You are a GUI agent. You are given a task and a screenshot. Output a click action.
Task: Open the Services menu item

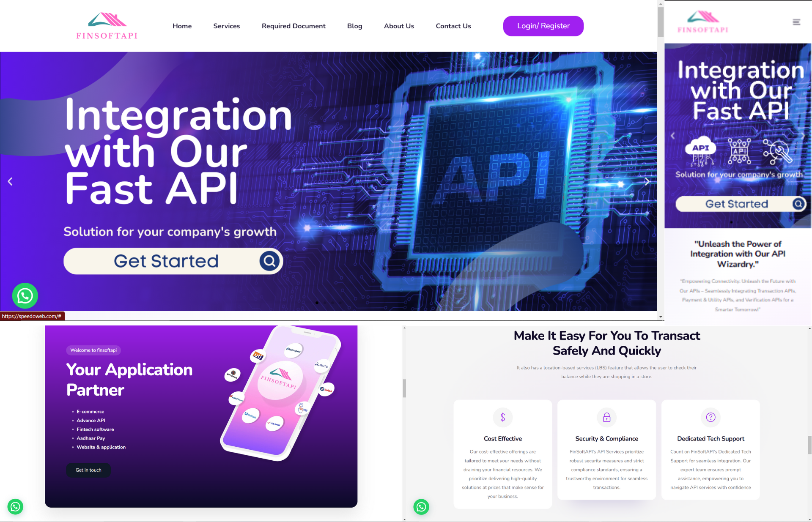point(226,26)
